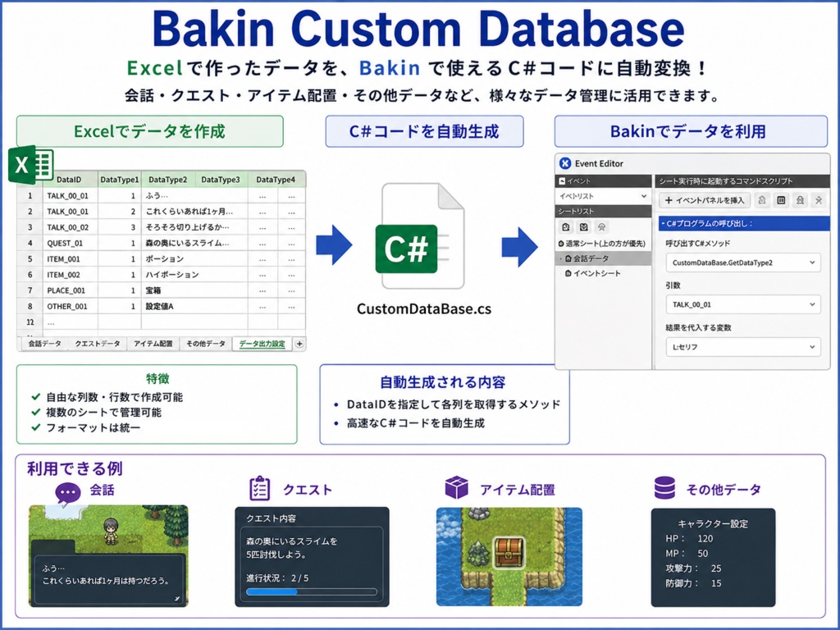
Task: Select the DataType2 column header
Action: click(x=167, y=180)
